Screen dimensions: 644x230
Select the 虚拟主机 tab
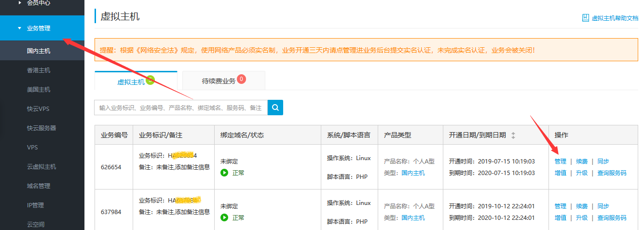(x=131, y=81)
